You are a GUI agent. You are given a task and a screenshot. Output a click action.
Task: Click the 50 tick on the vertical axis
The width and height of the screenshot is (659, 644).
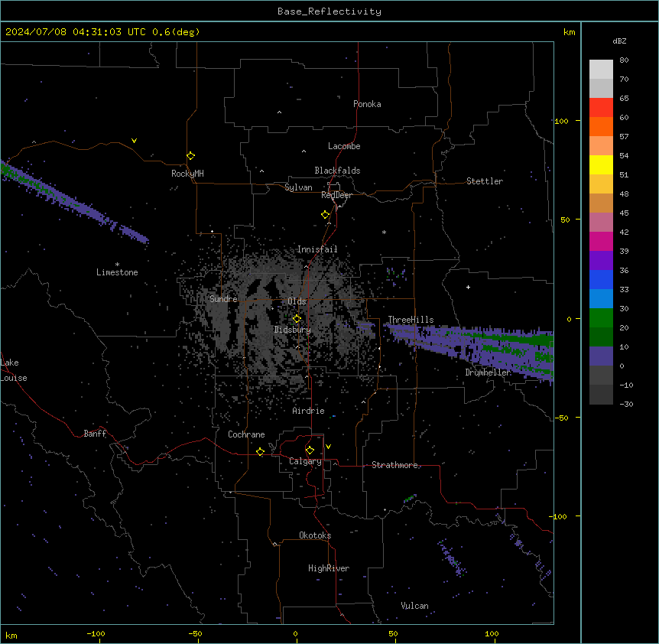[x=565, y=220]
